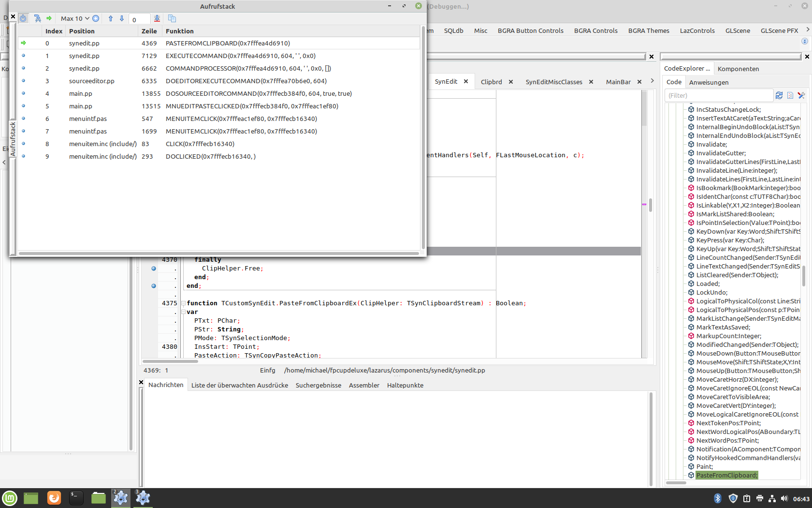Toggle Code Explorer display mode icon

(x=790, y=95)
